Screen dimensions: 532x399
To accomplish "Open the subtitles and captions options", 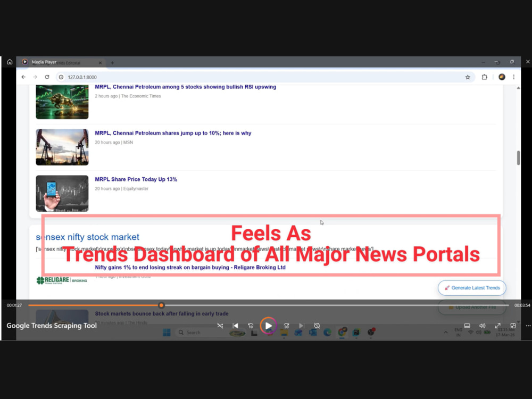I will pos(467,326).
